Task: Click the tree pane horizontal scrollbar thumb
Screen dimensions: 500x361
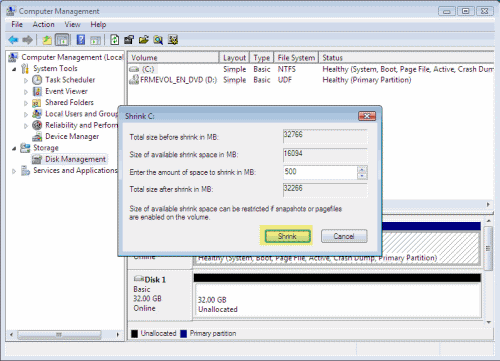Action: (x=59, y=334)
